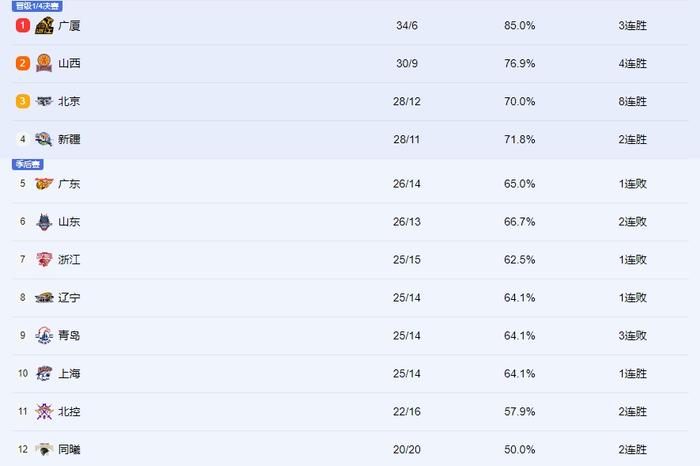Click the 广厦 team logo icon
The image size is (700, 466).
44,25
